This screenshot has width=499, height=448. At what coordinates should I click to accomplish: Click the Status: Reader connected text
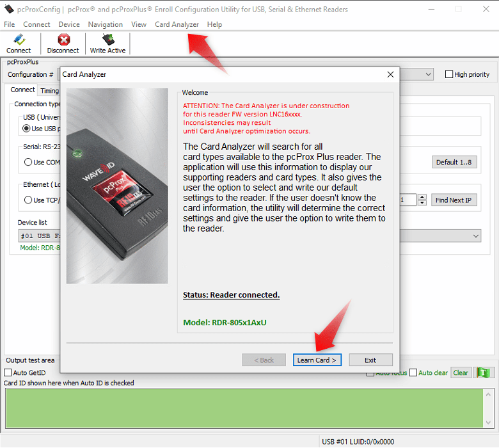232,295
